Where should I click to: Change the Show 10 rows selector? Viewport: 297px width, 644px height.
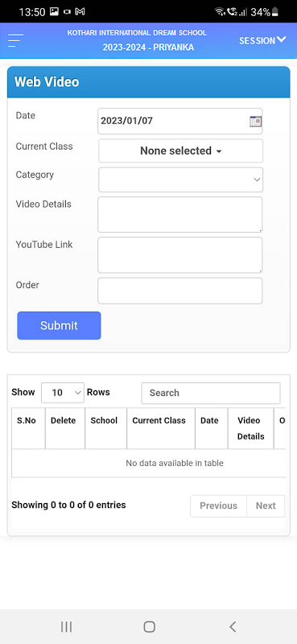pos(63,393)
